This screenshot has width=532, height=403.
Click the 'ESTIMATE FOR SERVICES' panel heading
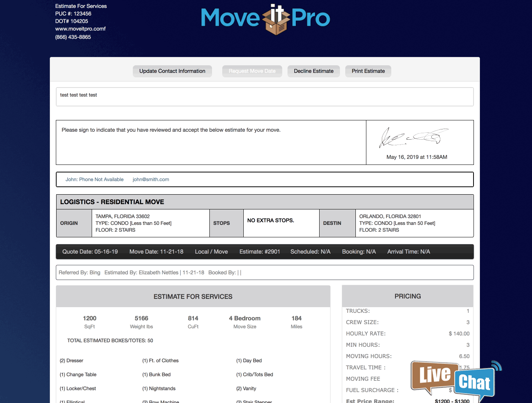click(193, 297)
